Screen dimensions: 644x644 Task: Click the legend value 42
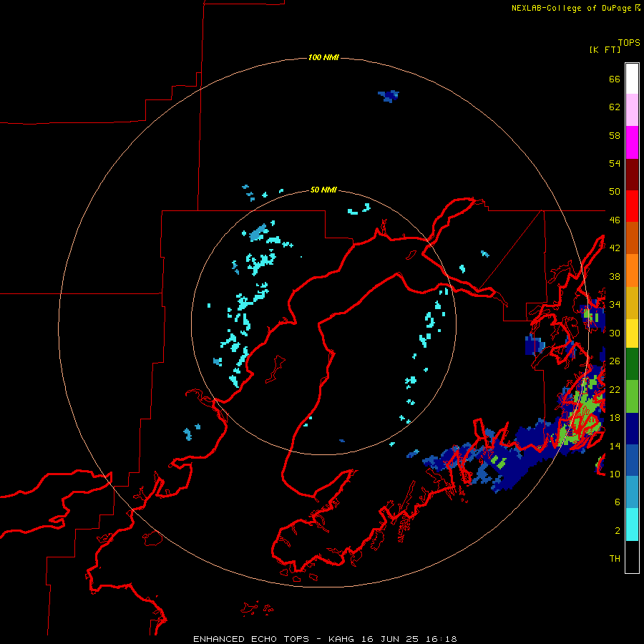click(615, 248)
